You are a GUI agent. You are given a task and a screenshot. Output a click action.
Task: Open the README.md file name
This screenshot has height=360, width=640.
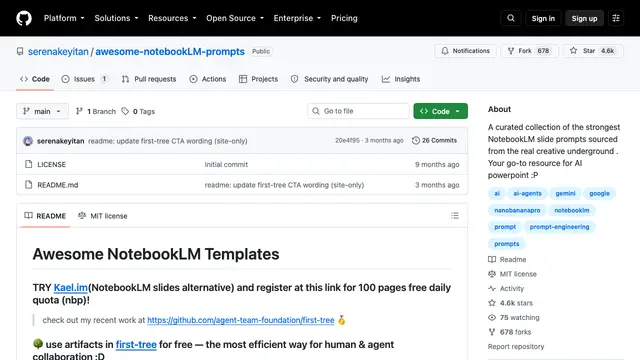58,184
